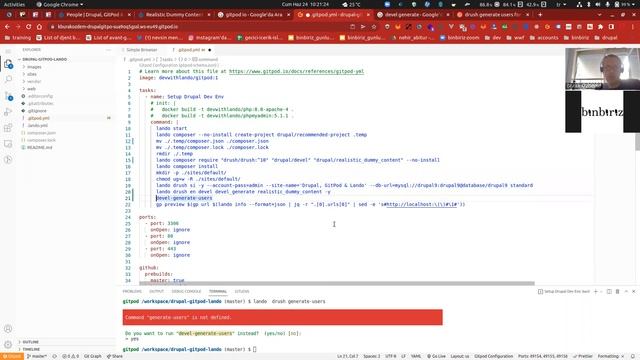Open a new Chrome tab
This screenshot has width=640, height=360.
tap(540, 14)
